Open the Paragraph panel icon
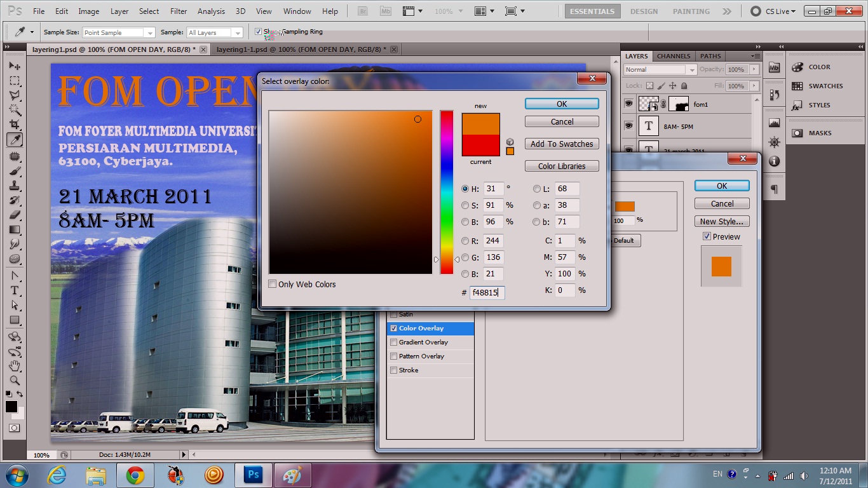The image size is (868, 488). pyautogui.click(x=774, y=189)
